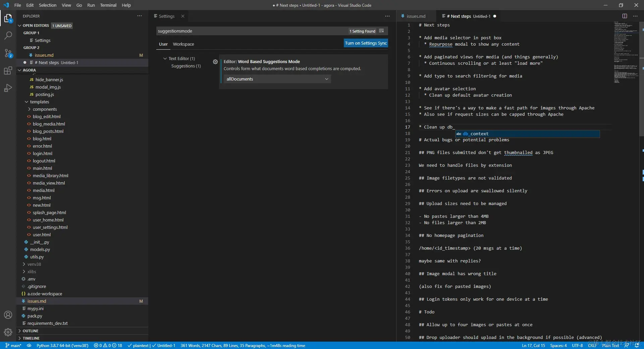Expand the components folder
This screenshot has width=644, height=349.
click(x=29, y=109)
